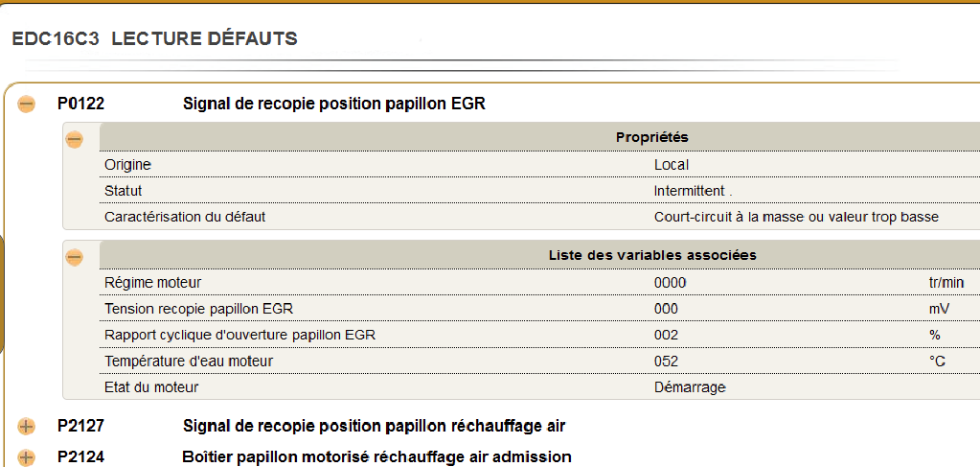This screenshot has height=467, width=980.
Task: Collapse the Propriétés section
Action: 75,140
